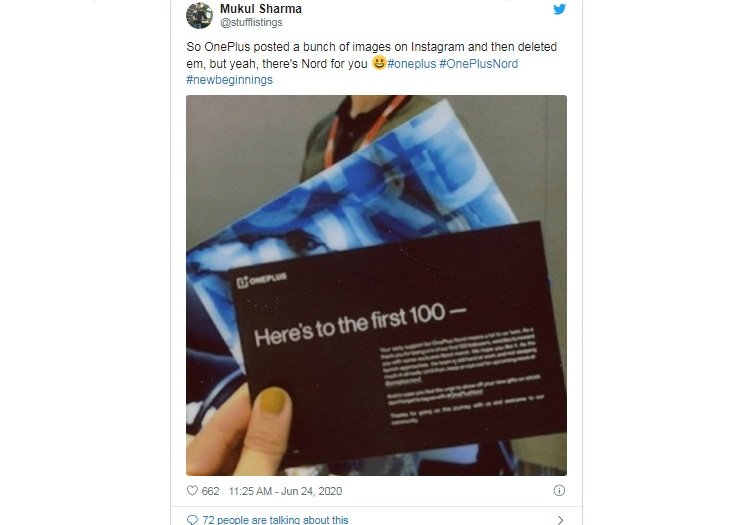Click the reply speech bubble icon
Viewport: 750px width, 525px height.
pos(192,520)
